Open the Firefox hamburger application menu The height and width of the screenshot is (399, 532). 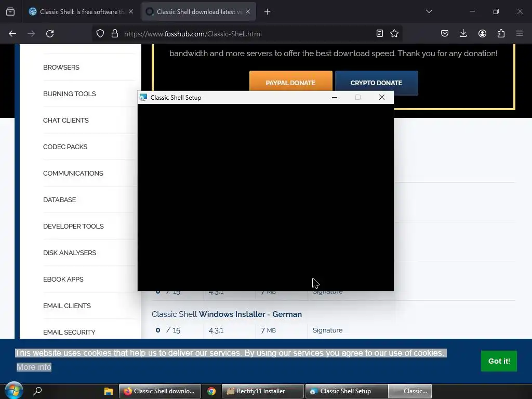tap(520, 33)
